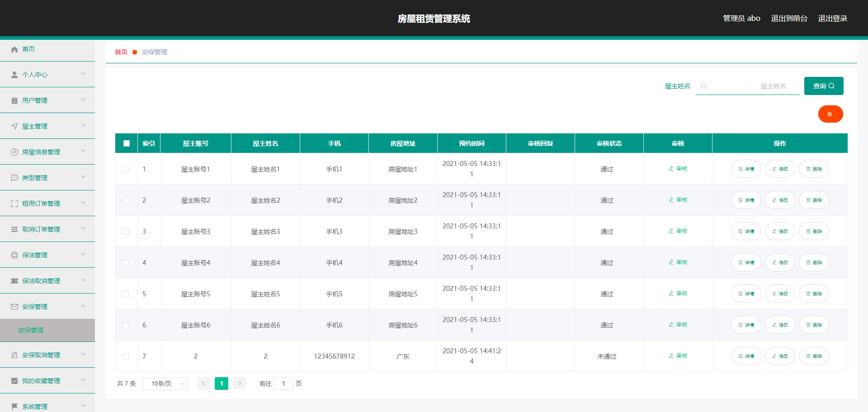Click 修改 edit button for 屋主账号3 row
Screen dimensions: 868x412
(780, 231)
